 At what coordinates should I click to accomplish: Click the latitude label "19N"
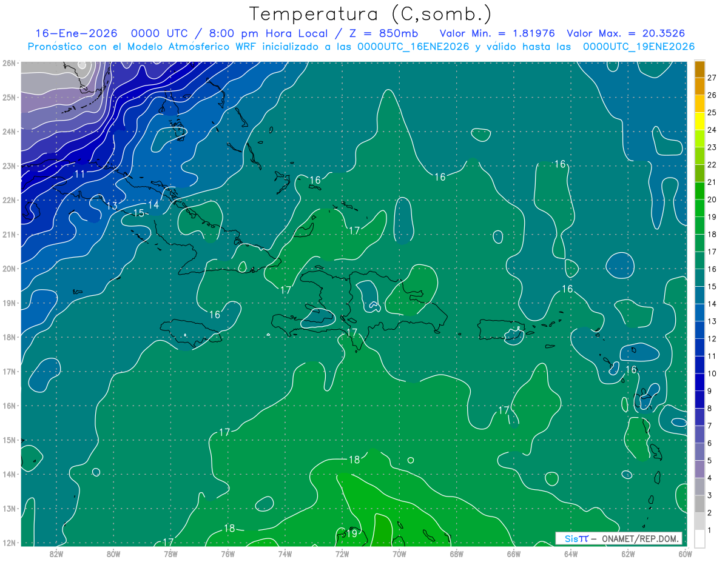pyautogui.click(x=8, y=303)
